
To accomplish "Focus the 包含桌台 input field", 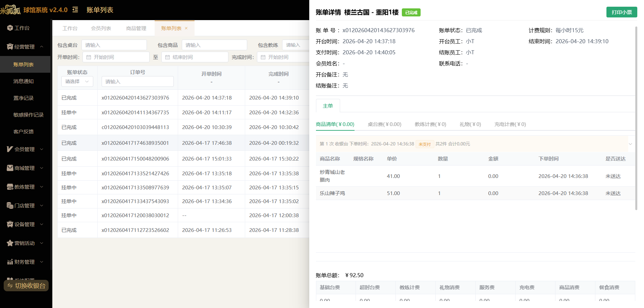I will (114, 45).
